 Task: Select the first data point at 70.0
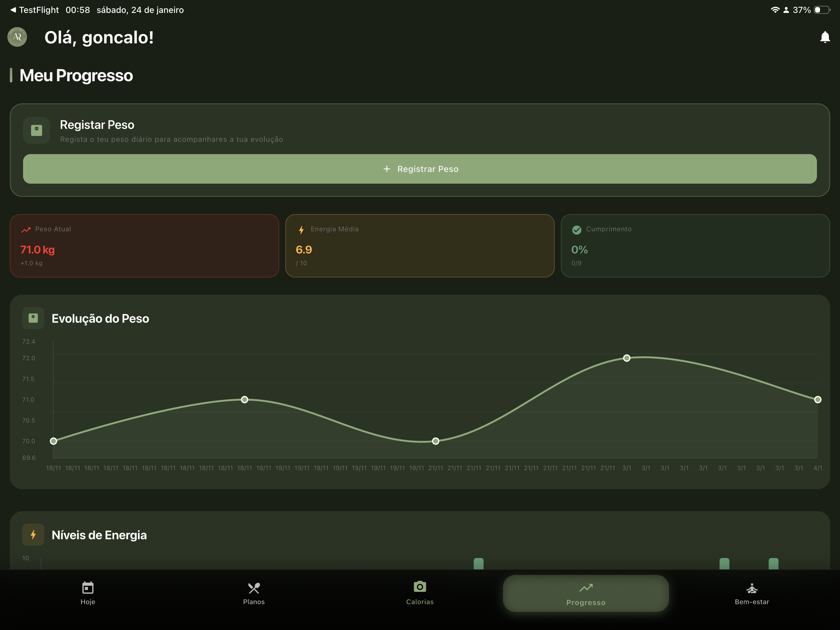point(53,441)
